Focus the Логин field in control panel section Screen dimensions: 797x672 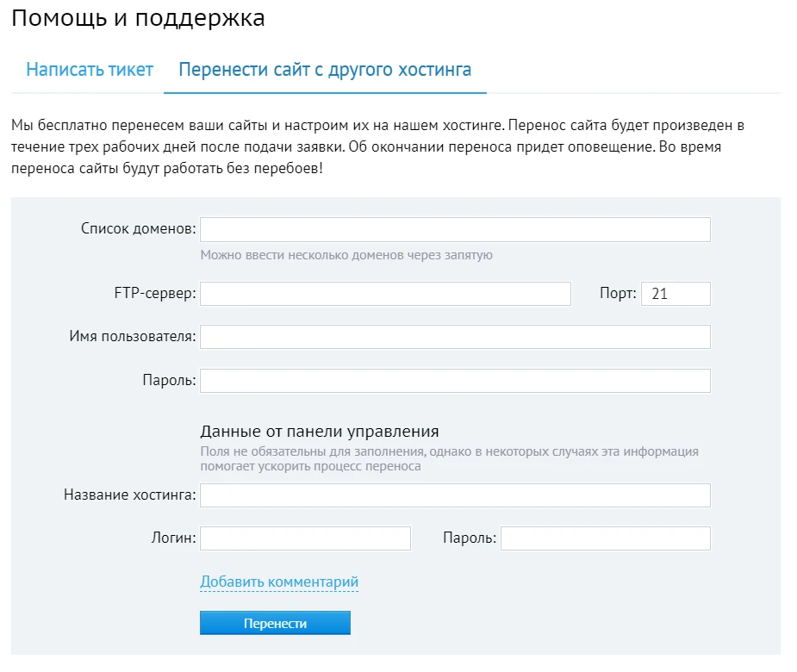point(305,538)
